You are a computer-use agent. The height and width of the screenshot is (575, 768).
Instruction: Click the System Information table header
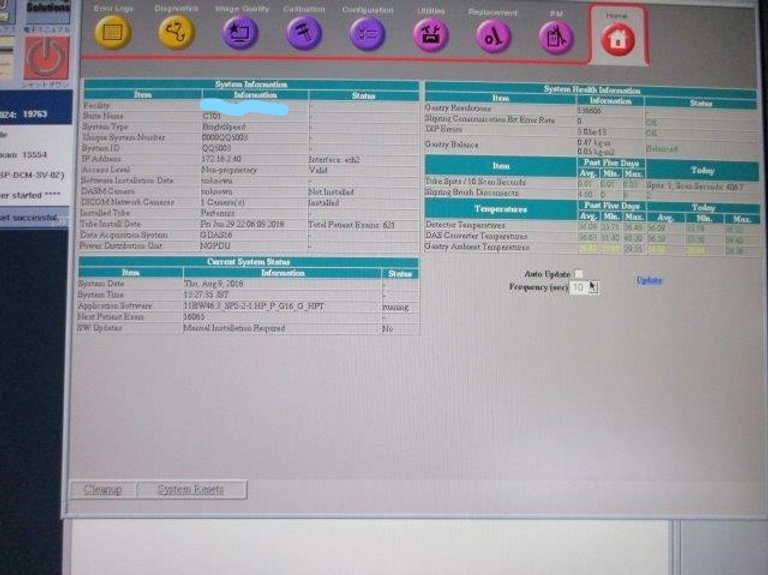[250, 85]
